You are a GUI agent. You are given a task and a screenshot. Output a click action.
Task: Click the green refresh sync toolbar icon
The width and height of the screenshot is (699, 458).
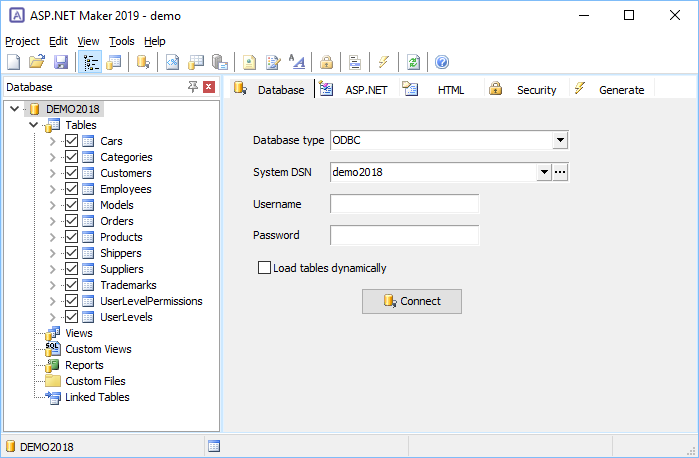click(x=413, y=62)
